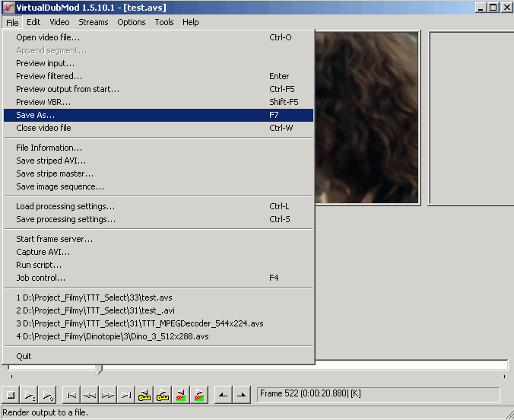The image size is (514, 420).
Task: Click the frame number display field
Action: pyautogui.click(x=379, y=395)
